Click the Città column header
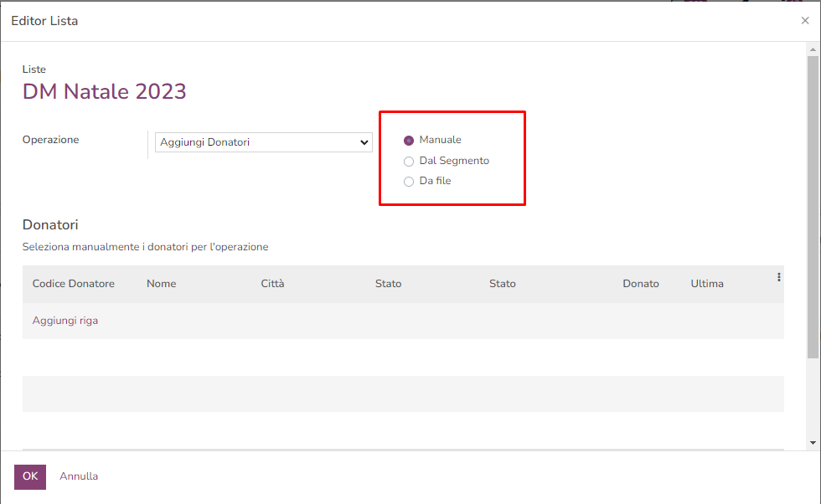This screenshot has width=821, height=504. [272, 284]
